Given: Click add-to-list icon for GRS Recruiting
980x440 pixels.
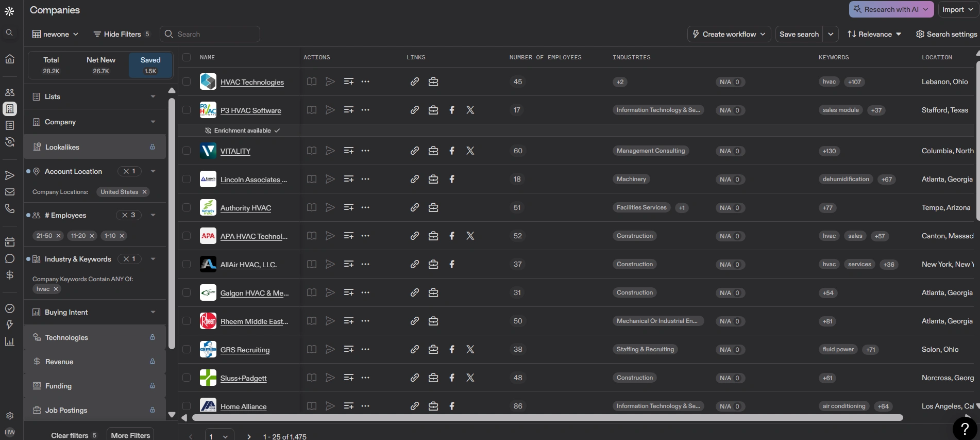Looking at the screenshot, I should point(349,349).
